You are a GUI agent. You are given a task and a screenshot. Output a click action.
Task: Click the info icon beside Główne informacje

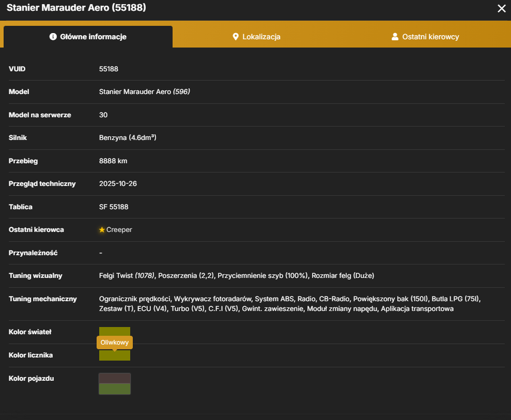[53, 36]
